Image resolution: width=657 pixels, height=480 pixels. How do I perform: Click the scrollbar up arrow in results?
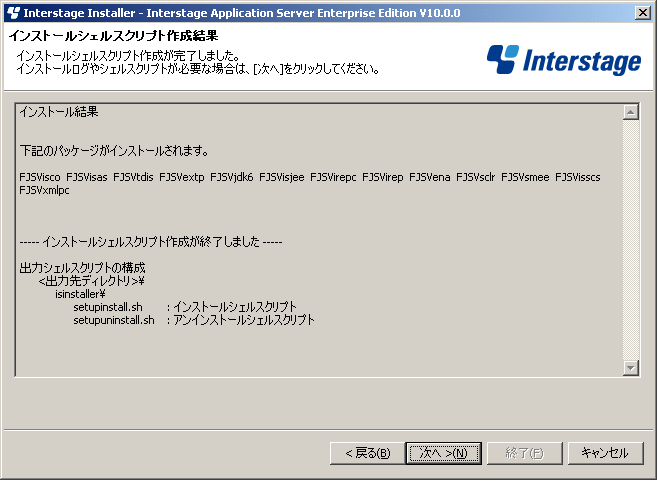(x=631, y=112)
